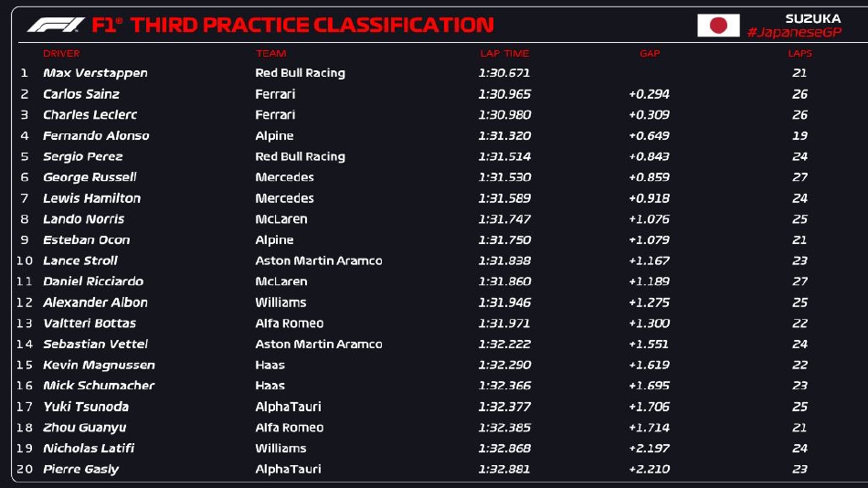Screen dimensions: 868x488
Task: Click the Third Practice Classification title
Action: [312, 25]
